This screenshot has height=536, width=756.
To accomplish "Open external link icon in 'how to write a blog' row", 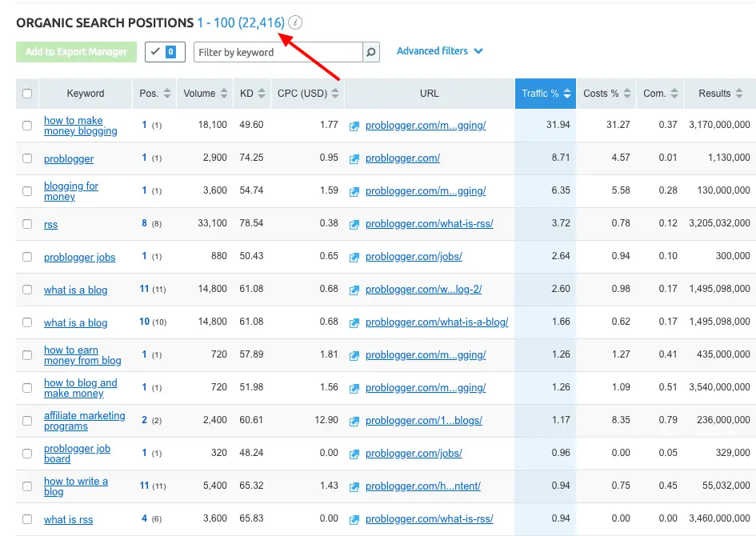I will (x=354, y=487).
